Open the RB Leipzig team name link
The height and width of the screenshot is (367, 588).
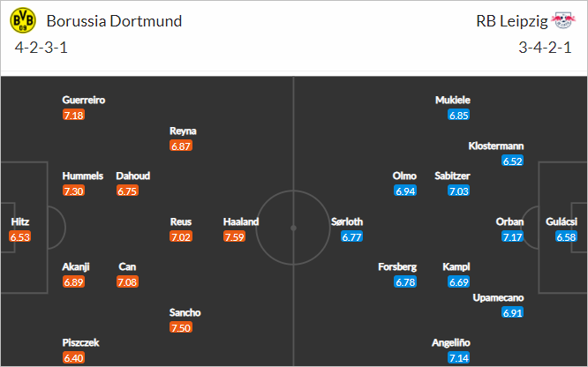tap(512, 21)
